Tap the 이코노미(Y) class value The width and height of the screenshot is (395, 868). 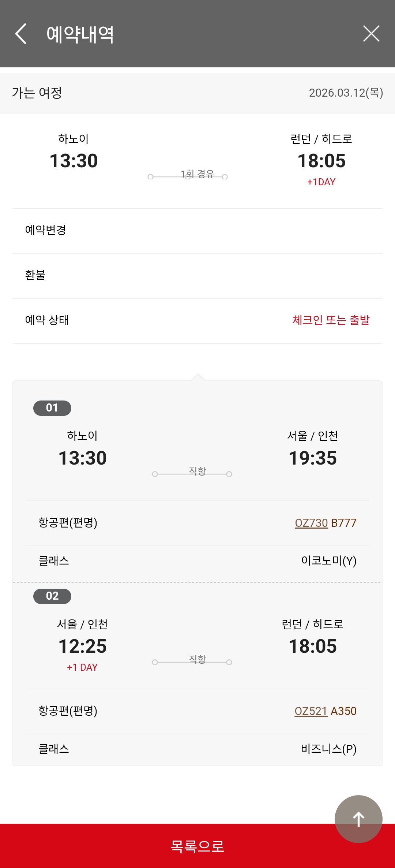tap(328, 561)
